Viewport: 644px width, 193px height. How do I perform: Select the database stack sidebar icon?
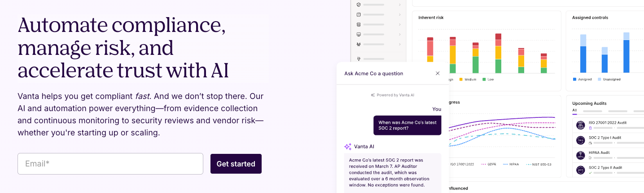[359, 24]
